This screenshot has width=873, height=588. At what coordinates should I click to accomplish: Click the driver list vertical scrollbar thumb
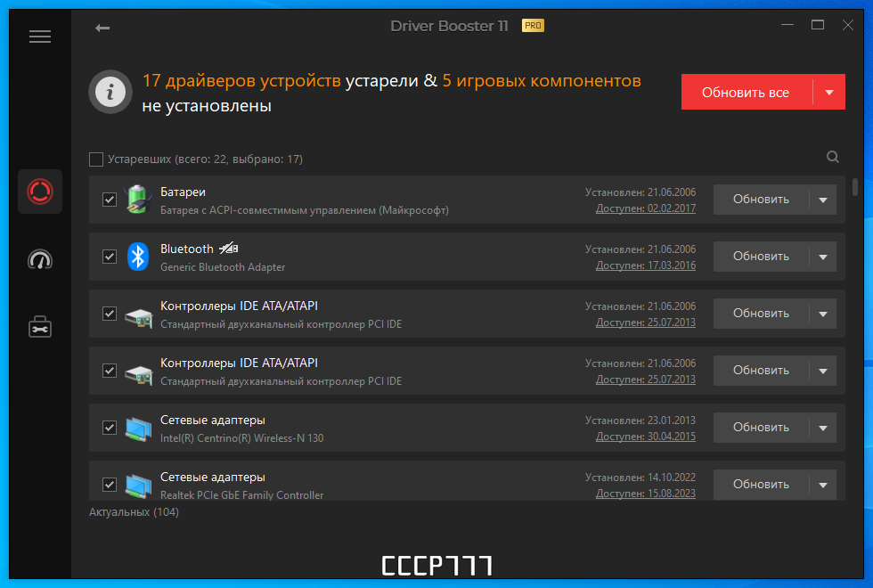[x=855, y=187]
